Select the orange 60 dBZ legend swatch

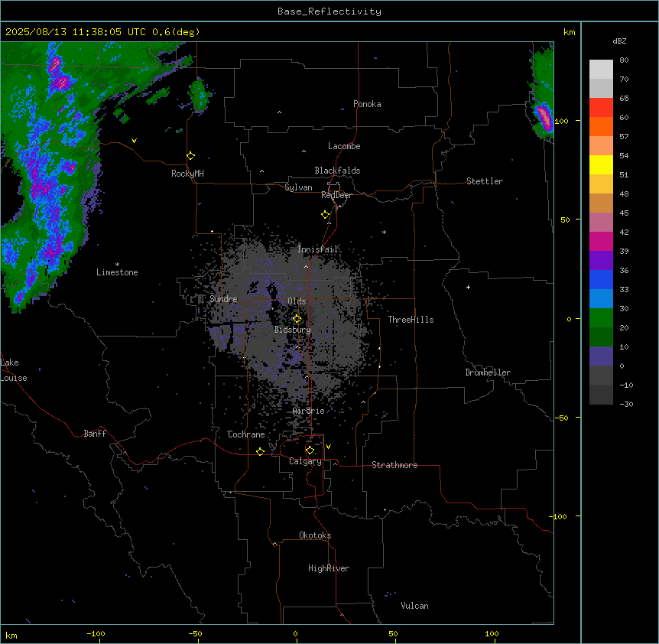pos(601,126)
